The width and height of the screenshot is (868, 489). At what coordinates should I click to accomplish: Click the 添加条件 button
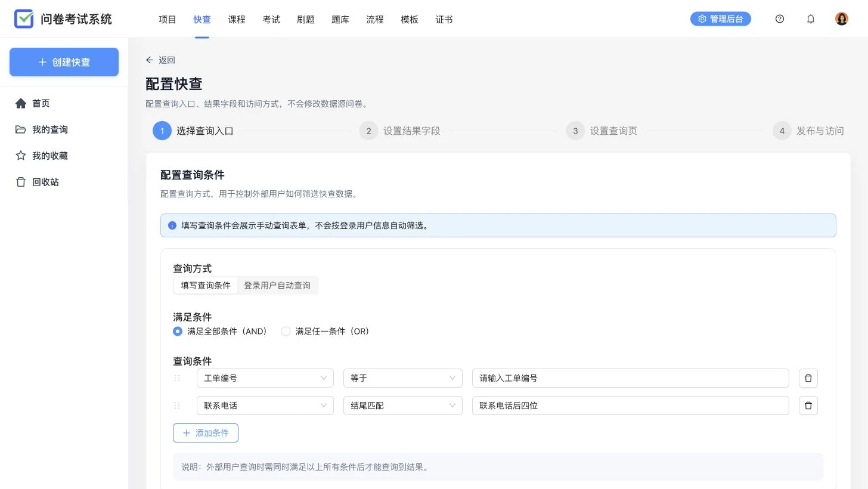click(206, 433)
